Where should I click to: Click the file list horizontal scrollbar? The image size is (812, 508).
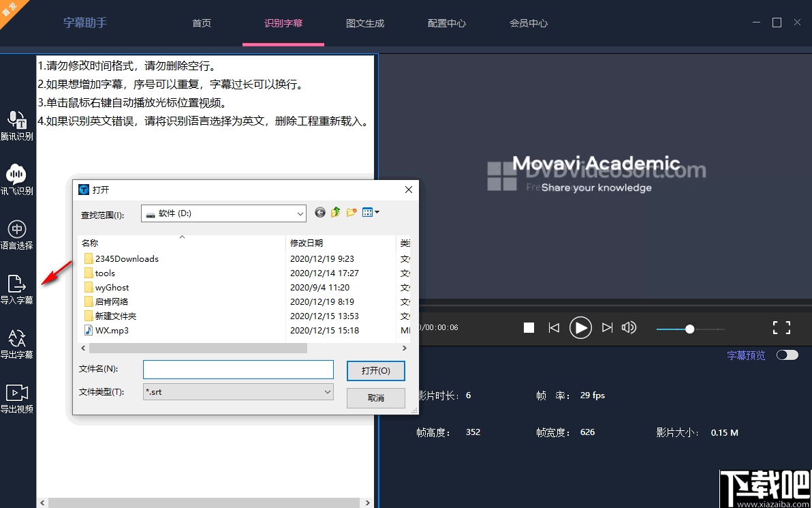(x=198, y=348)
